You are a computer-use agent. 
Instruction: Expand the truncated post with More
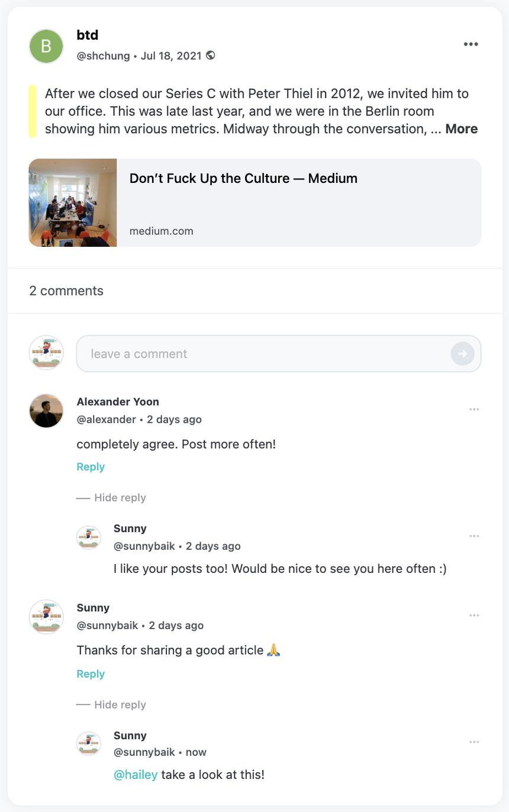[462, 128]
